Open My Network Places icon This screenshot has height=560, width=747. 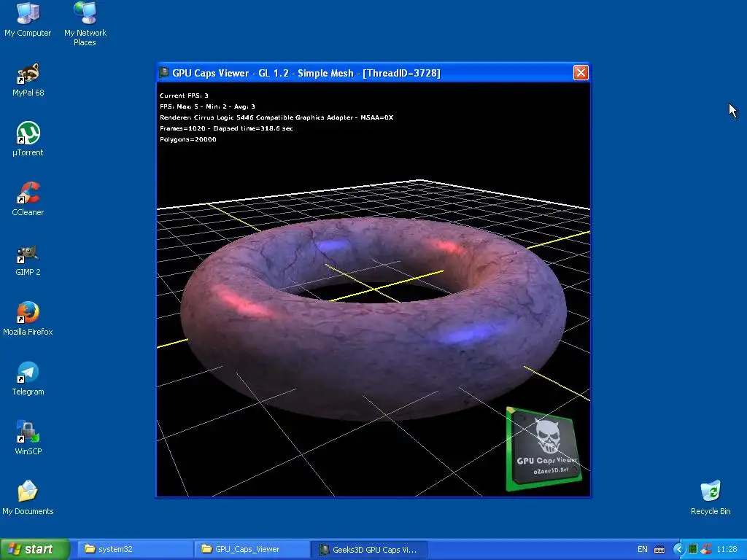tap(85, 24)
